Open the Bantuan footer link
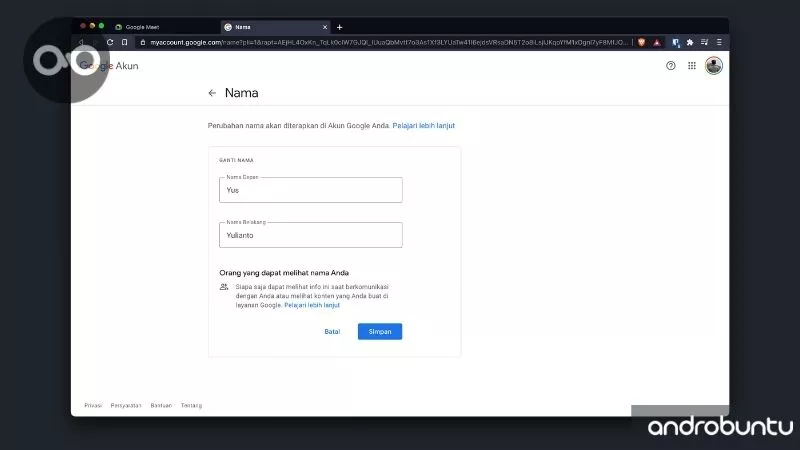Screen dimensions: 800x450 pyautogui.click(x=161, y=406)
